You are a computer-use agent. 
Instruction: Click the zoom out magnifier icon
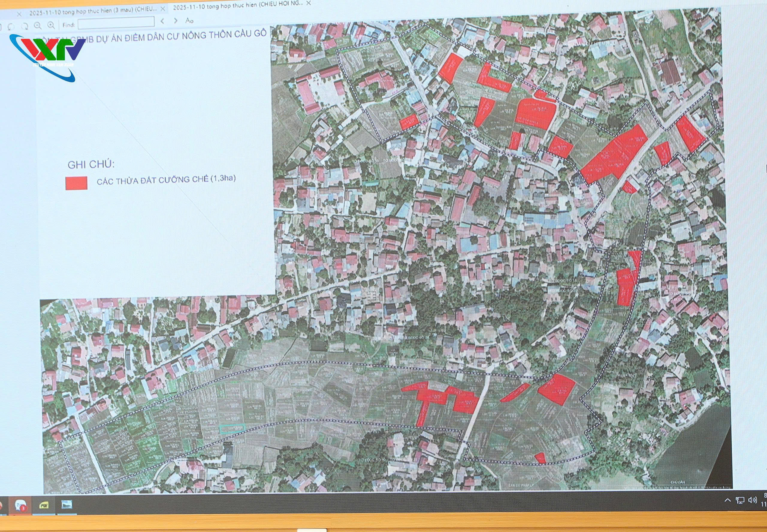pos(38,25)
